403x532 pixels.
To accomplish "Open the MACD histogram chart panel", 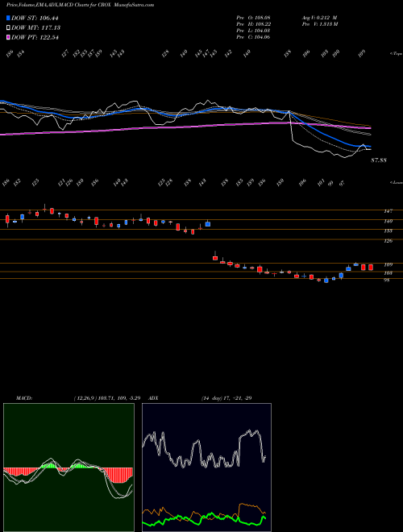I will tap(69, 468).
